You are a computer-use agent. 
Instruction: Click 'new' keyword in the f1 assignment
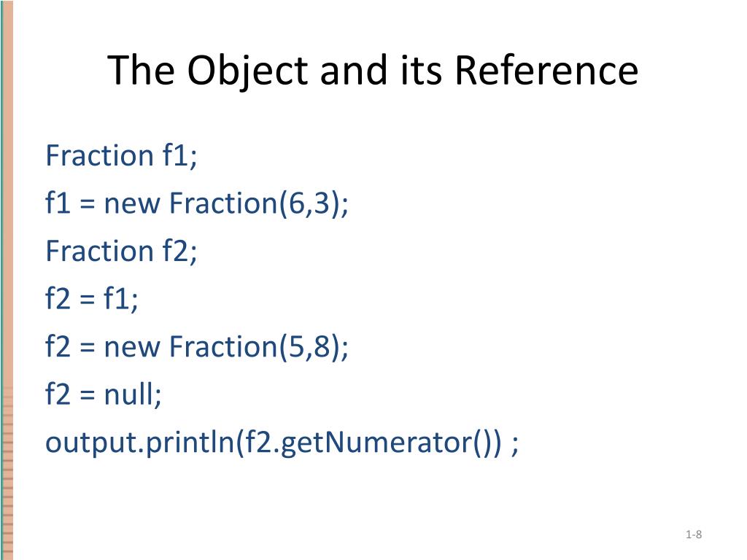pos(132,204)
